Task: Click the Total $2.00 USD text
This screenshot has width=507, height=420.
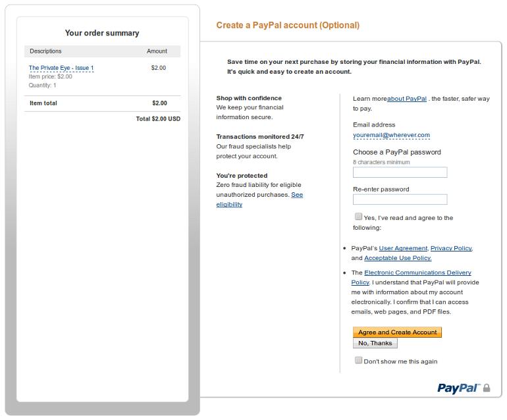Action: tap(158, 119)
